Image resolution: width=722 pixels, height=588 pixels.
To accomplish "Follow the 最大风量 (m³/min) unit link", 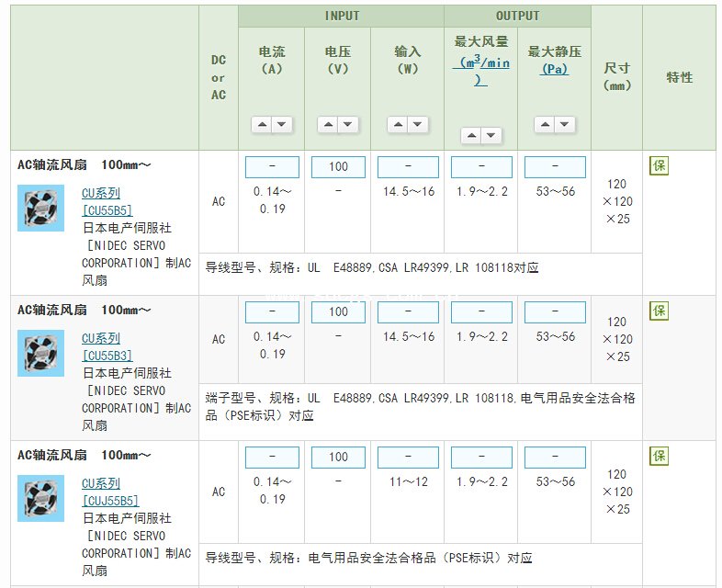I will tap(481, 71).
